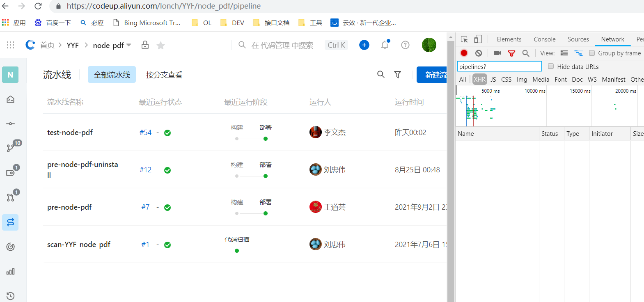
Task: Clear the network log
Action: tap(479, 53)
